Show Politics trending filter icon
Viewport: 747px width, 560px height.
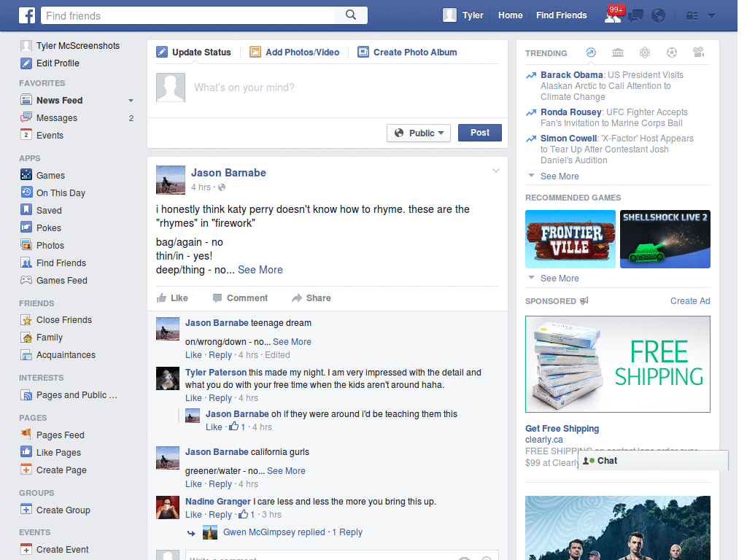pyautogui.click(x=618, y=52)
